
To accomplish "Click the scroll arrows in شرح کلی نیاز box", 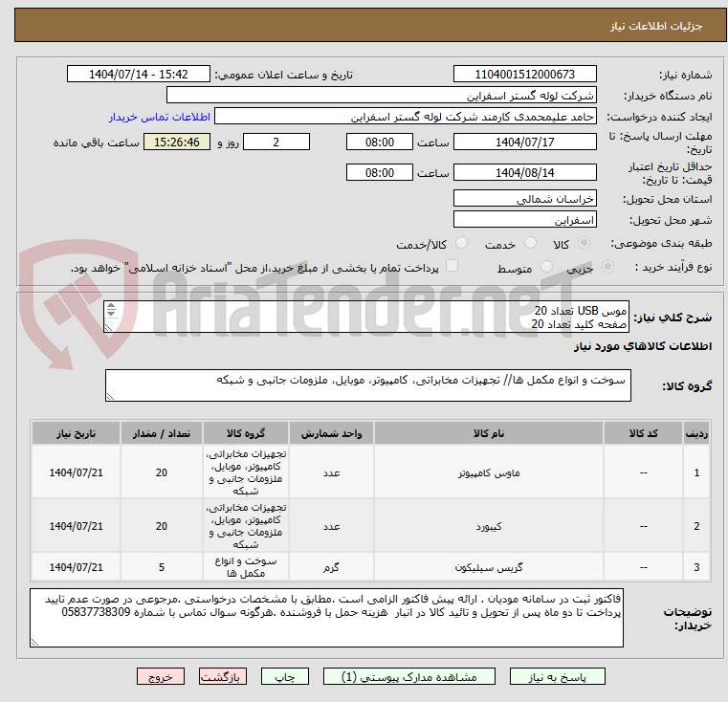I will (x=111, y=309).
